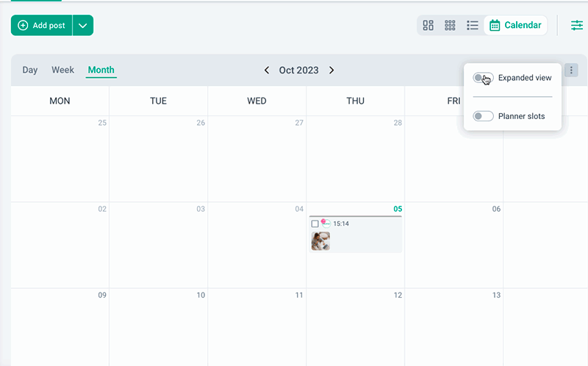
Task: Switch to the large grid view icon
Action: click(x=429, y=25)
